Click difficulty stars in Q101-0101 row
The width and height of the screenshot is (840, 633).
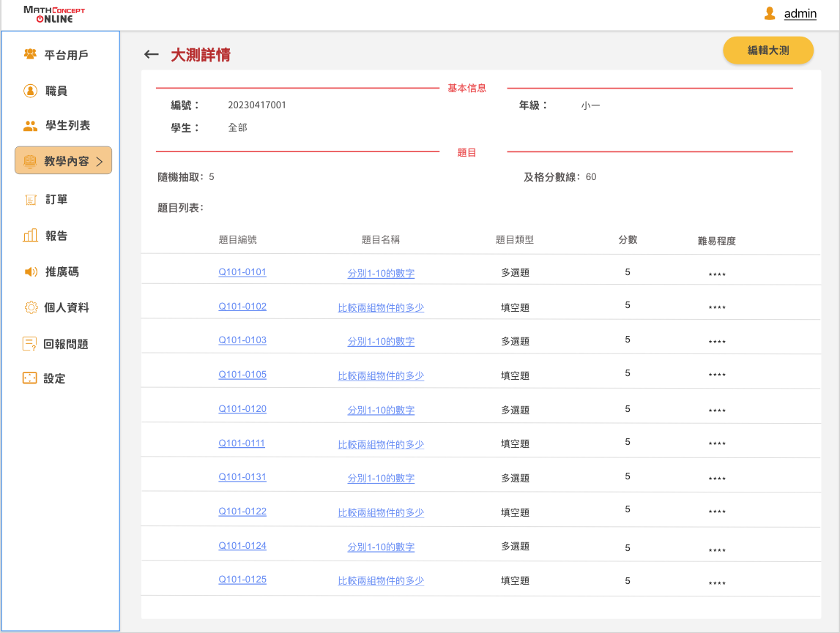point(717,274)
